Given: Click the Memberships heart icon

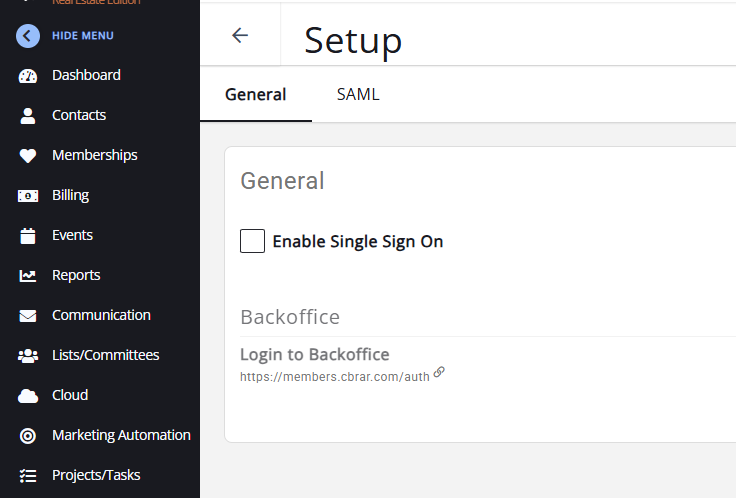Looking at the screenshot, I should point(28,155).
